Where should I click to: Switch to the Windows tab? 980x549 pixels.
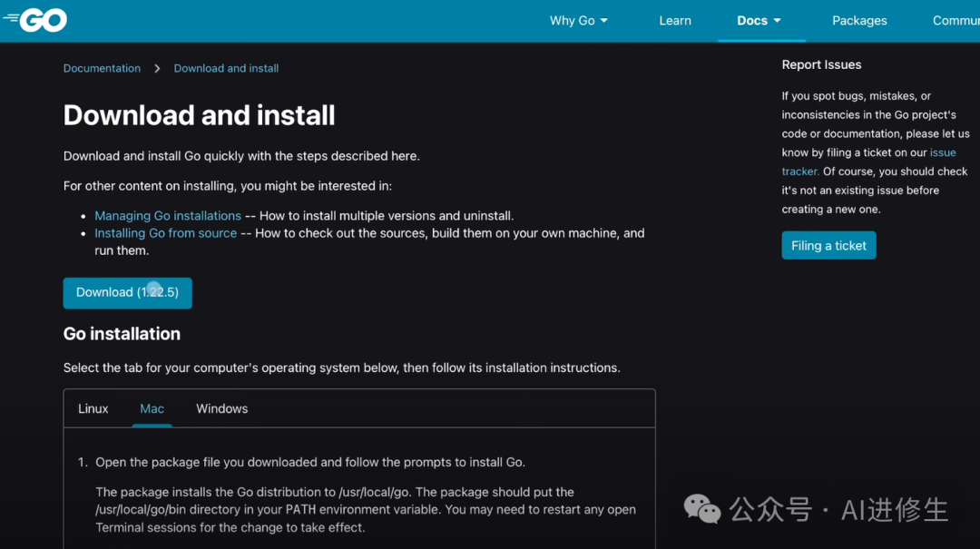pyautogui.click(x=221, y=408)
